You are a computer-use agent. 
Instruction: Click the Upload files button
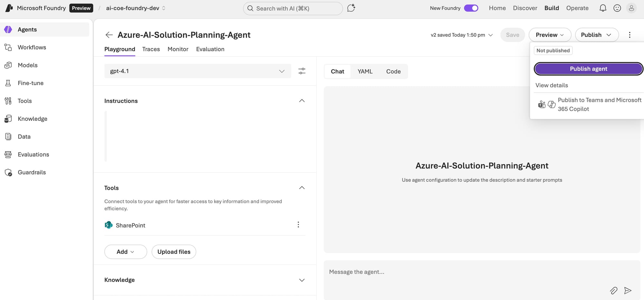tap(174, 252)
